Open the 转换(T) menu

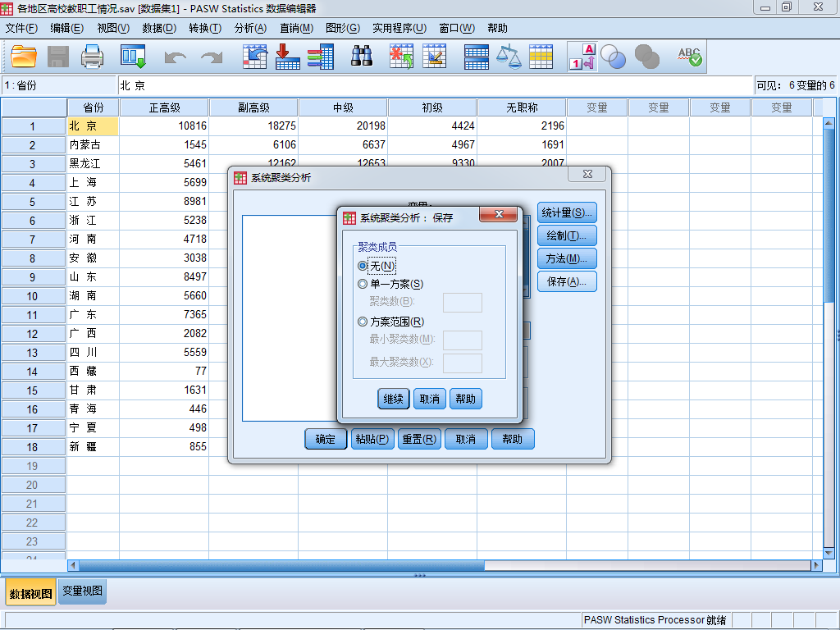click(204, 29)
